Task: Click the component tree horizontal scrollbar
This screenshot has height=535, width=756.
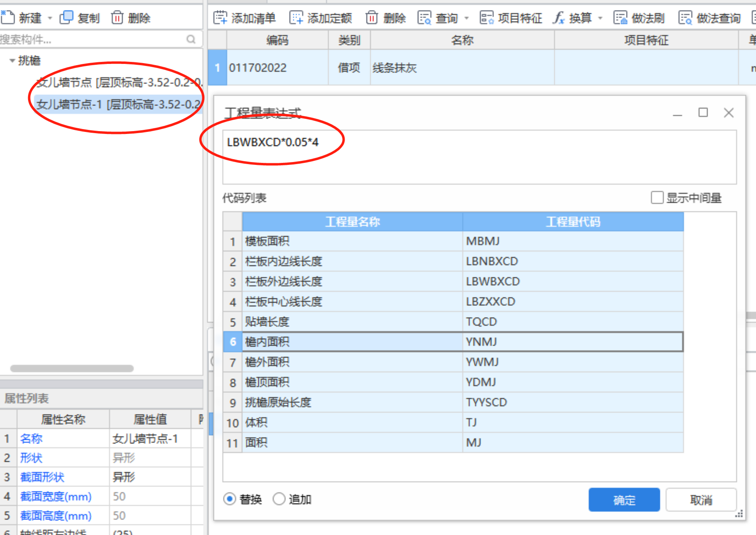Action: pos(72,368)
